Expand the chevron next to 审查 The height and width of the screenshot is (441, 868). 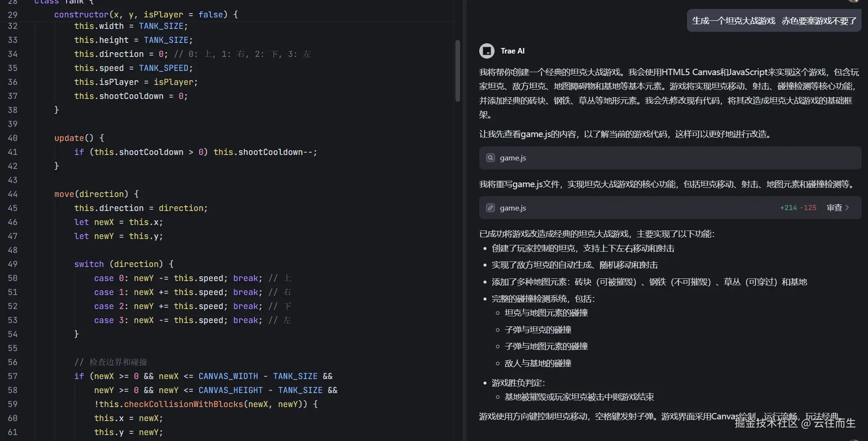pos(847,208)
